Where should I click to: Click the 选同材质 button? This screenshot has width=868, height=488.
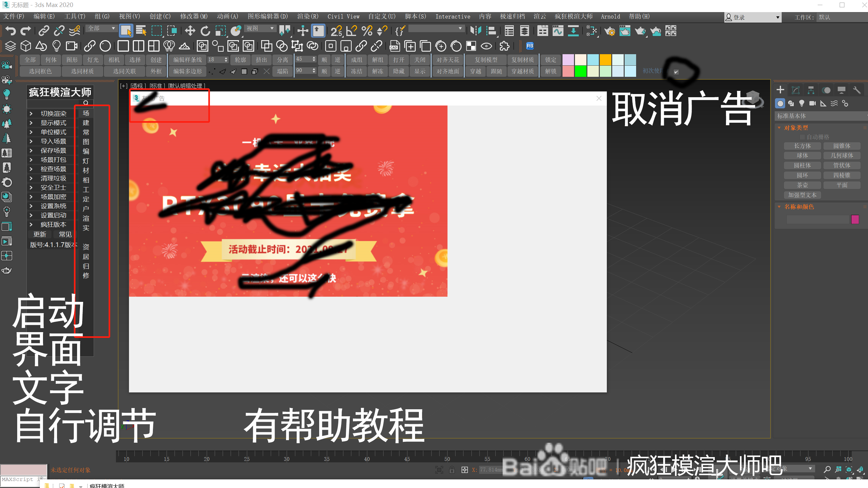pyautogui.click(x=82, y=71)
